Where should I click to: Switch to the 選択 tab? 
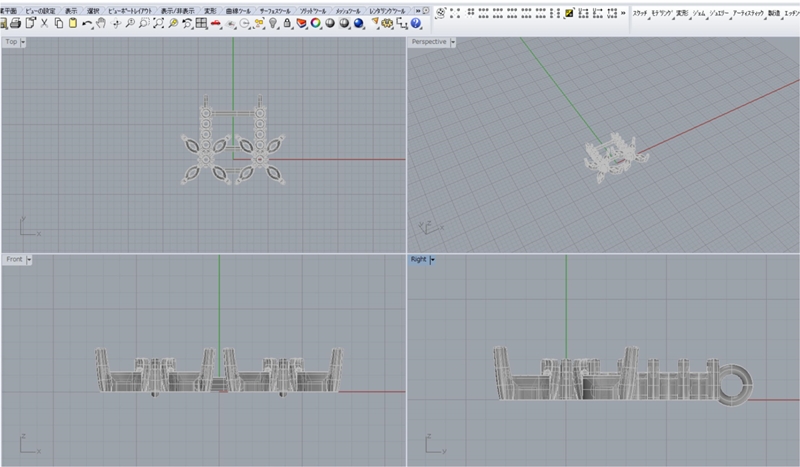click(93, 11)
